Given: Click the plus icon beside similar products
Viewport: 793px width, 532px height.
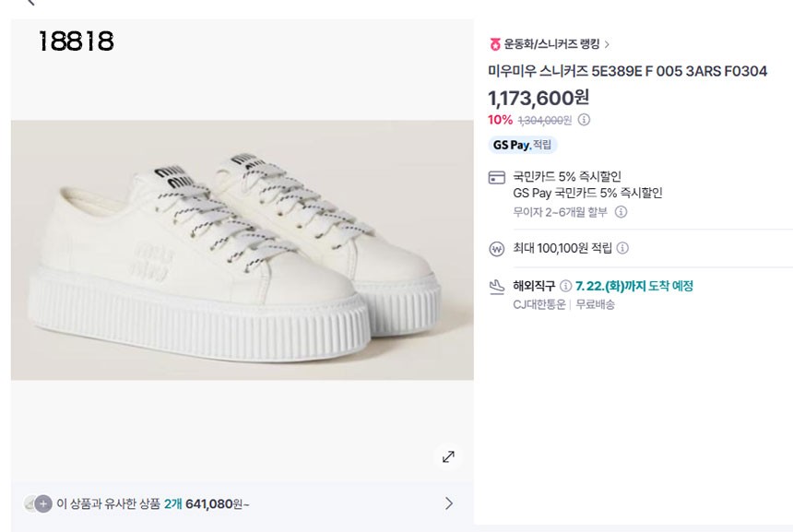Looking at the screenshot, I should [43, 503].
